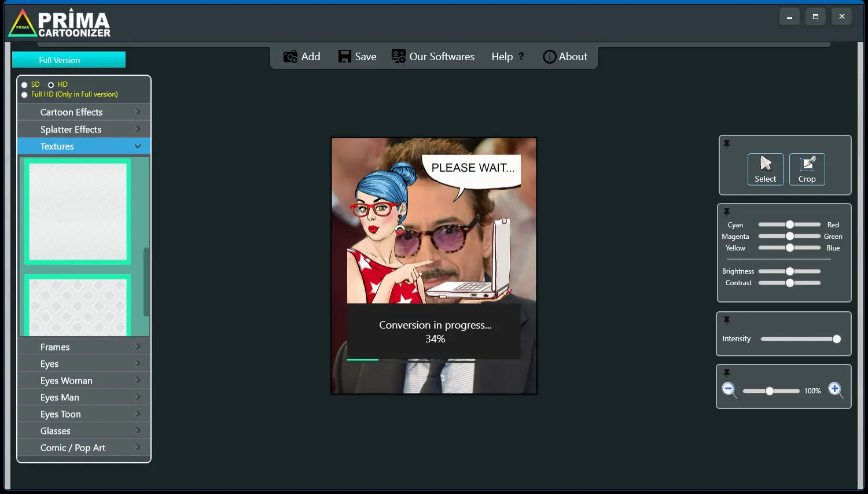Viewport: 868px width, 494px height.
Task: Click the Prima Cartoonizer logo
Action: (x=60, y=24)
